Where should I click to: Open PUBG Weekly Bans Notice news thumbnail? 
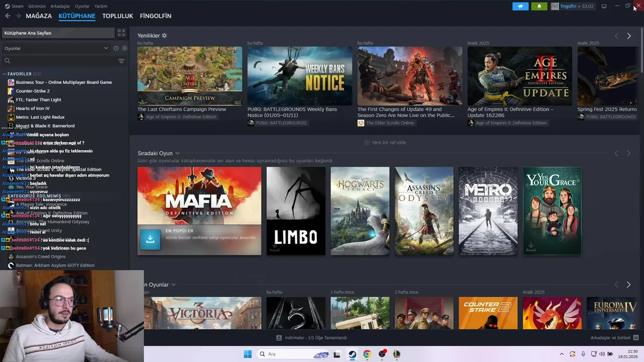click(x=300, y=76)
